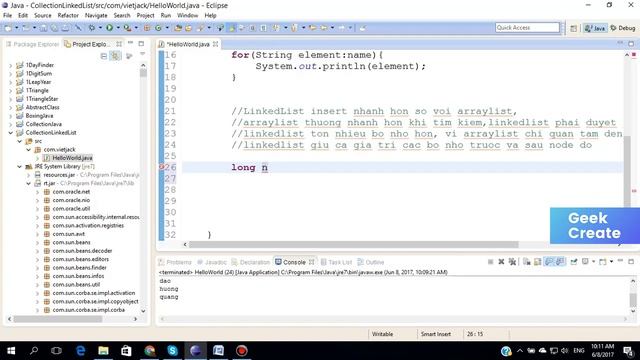Switch to the Task List tab

336,262
